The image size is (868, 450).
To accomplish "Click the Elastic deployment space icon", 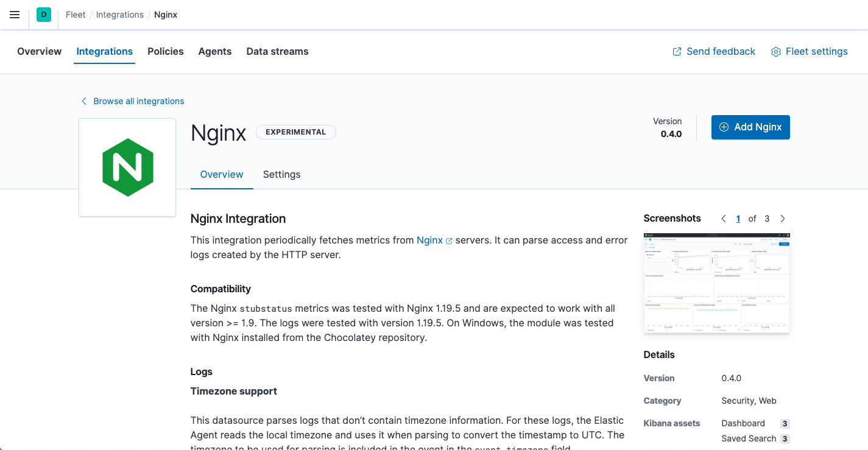I will click(x=43, y=14).
